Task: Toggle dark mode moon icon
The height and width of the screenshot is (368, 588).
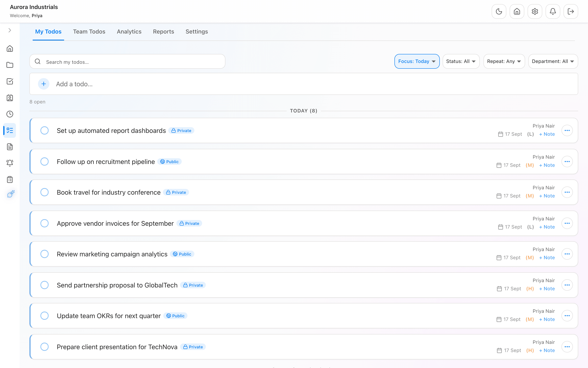Action: 499,11
